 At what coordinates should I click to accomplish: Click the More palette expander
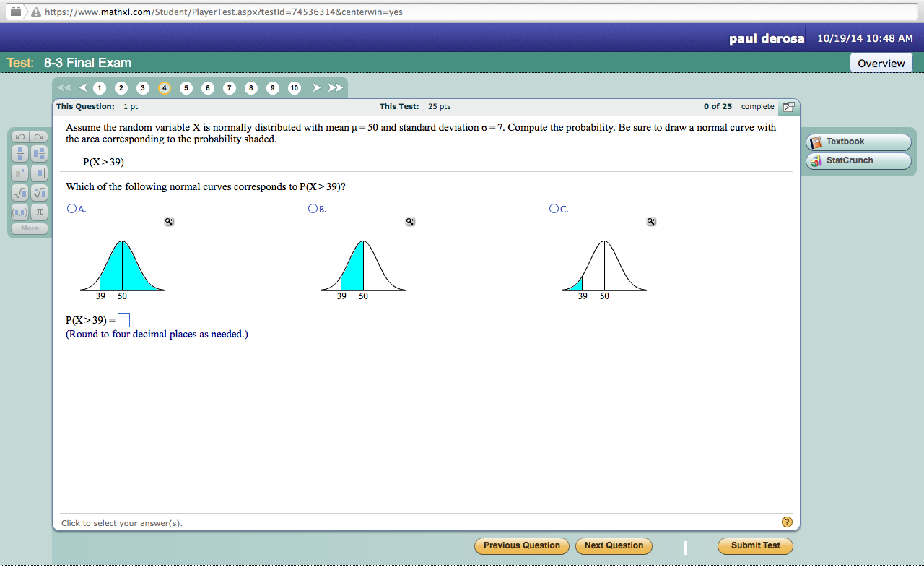(x=29, y=228)
